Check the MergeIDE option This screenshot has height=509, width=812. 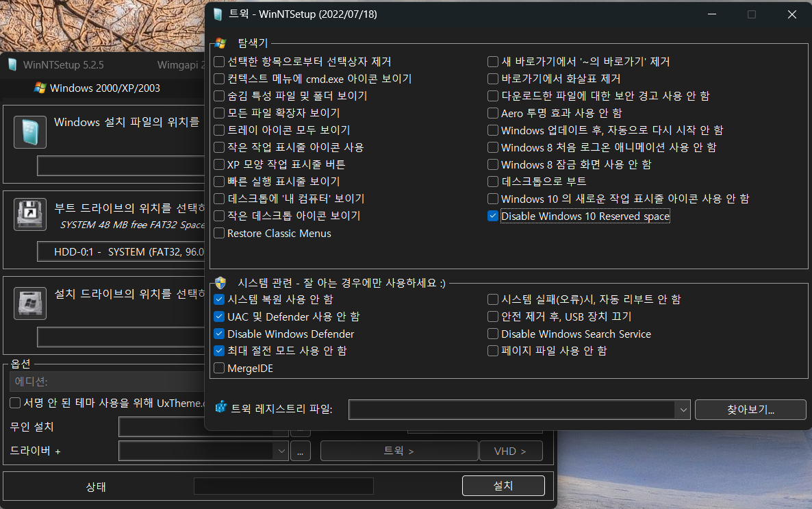coord(219,368)
